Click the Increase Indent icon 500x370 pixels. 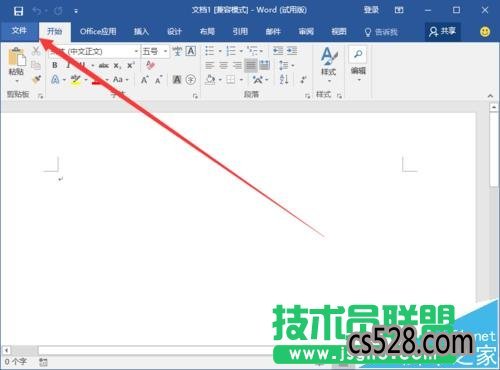[292, 51]
